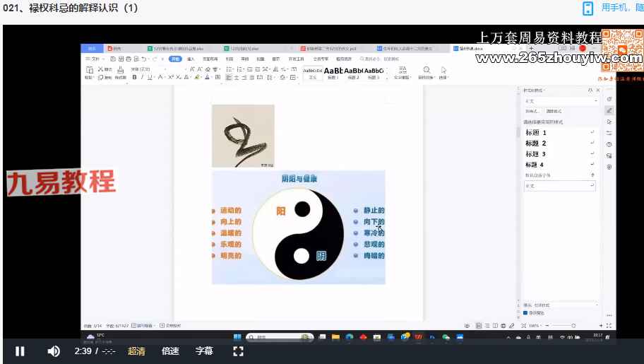Viewport: 644px width, 364px height.
Task: Click the Underline formatting icon
Action: click(150, 77)
